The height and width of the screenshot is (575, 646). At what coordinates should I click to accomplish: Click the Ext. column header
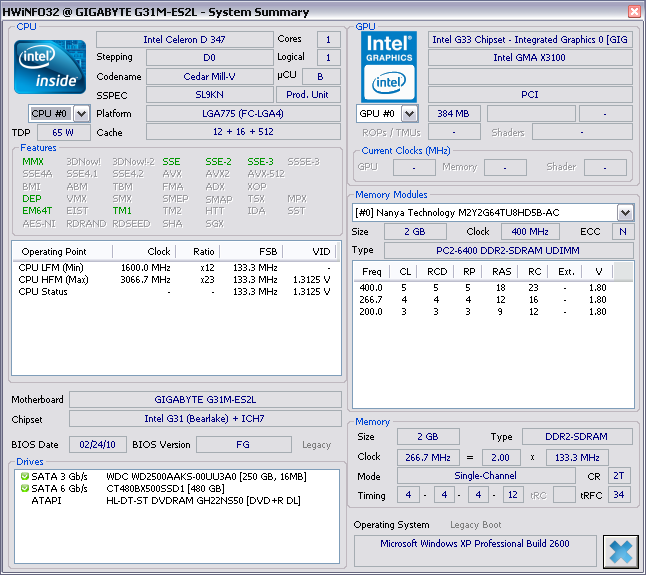[x=566, y=271]
